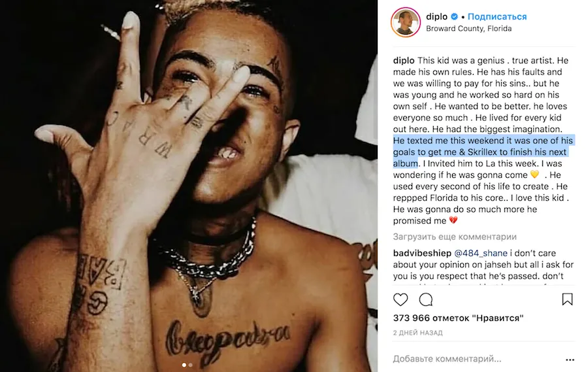Open the three-dots more options menu
The image size is (588, 372).
point(570,360)
